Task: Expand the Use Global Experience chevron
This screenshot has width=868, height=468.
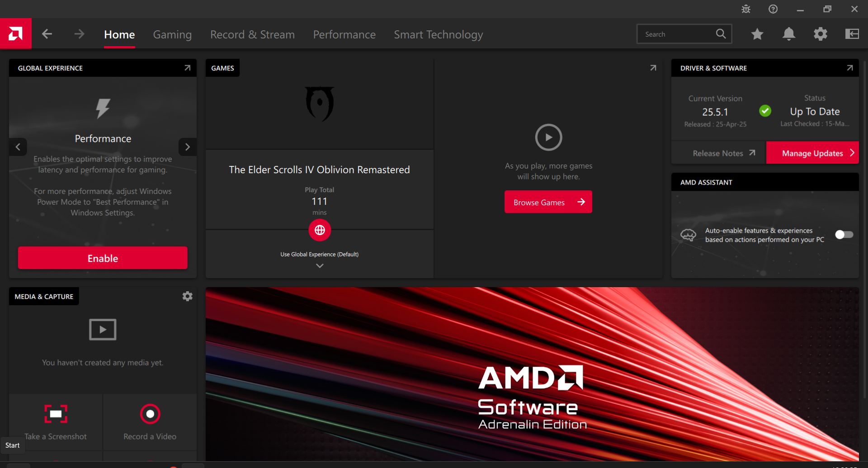Action: click(320, 266)
